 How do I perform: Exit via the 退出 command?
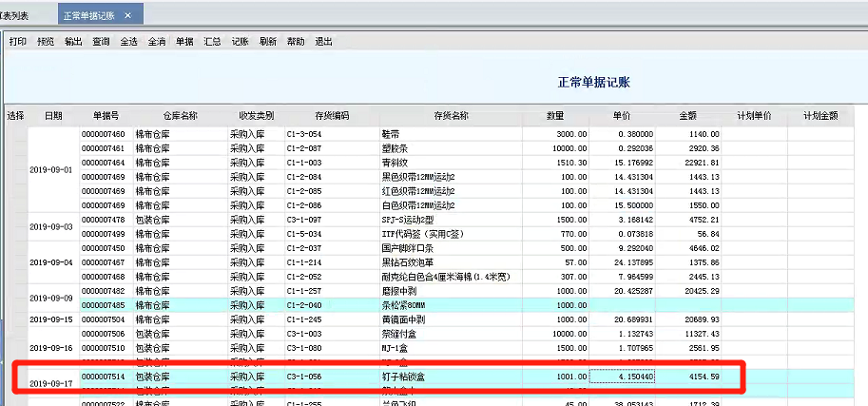coord(324,42)
